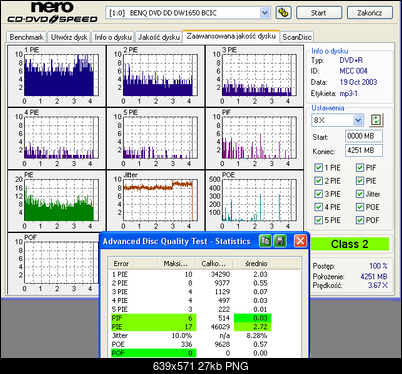
Task: Click the 3.67 X speed value
Action: point(378,285)
